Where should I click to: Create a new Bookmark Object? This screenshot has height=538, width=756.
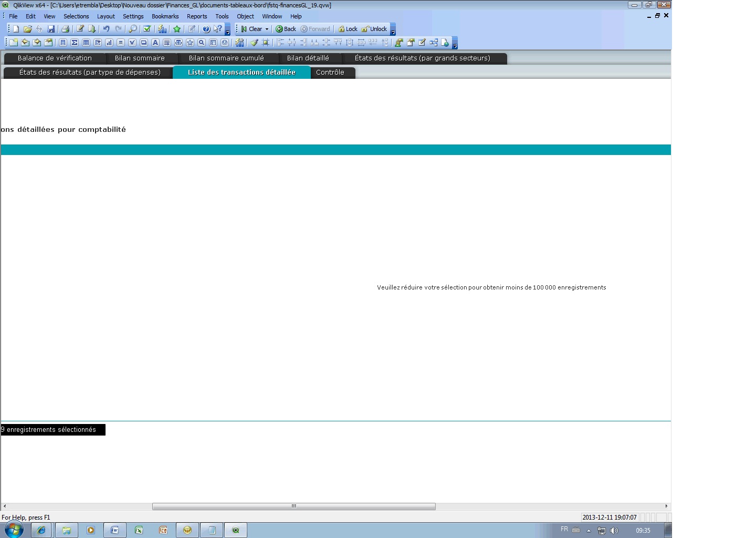point(190,43)
